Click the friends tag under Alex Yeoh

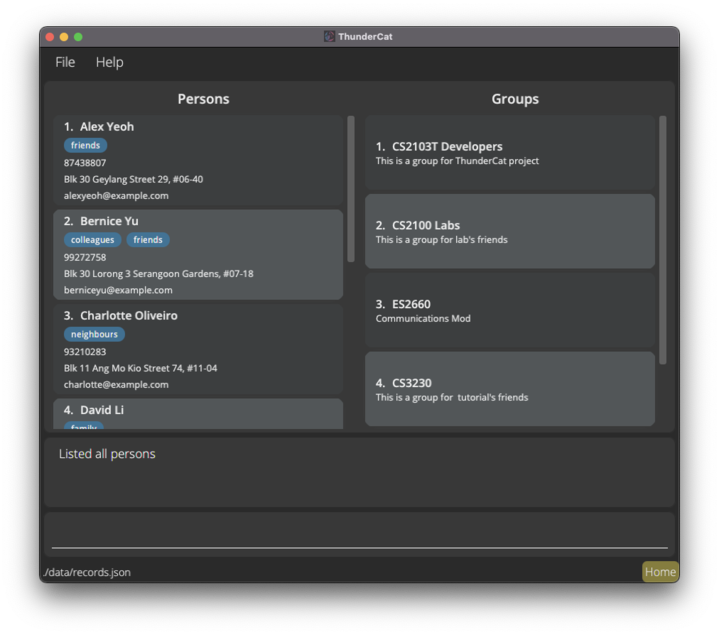point(85,145)
